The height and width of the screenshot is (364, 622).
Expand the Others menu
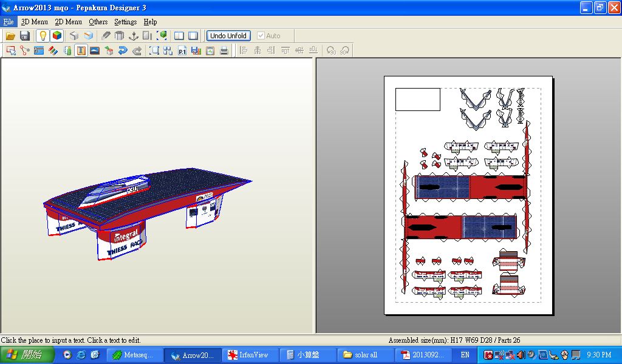tap(98, 22)
